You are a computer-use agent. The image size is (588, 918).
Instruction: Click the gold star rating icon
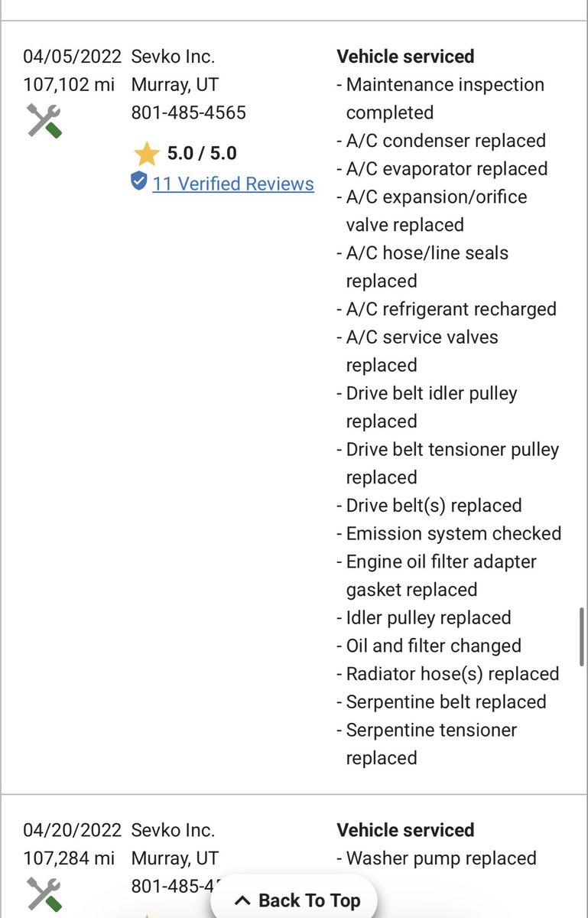[146, 154]
